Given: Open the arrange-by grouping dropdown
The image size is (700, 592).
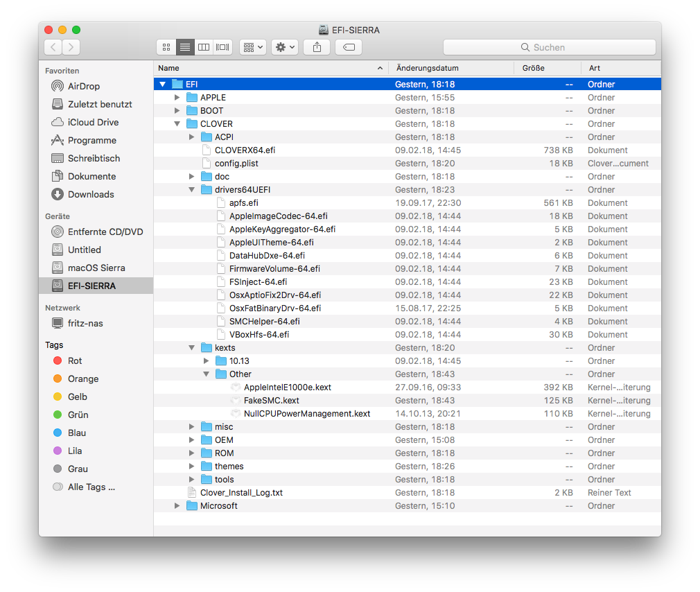Looking at the screenshot, I should 252,47.
